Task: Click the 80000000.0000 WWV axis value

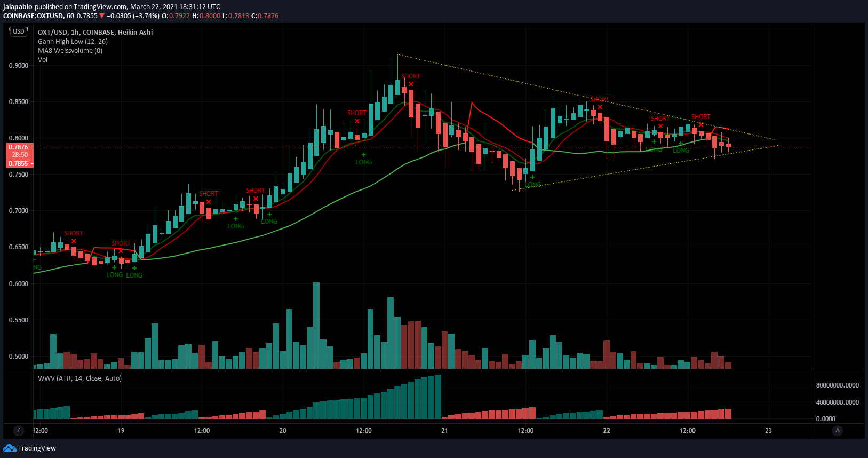Action: pyautogui.click(x=838, y=385)
